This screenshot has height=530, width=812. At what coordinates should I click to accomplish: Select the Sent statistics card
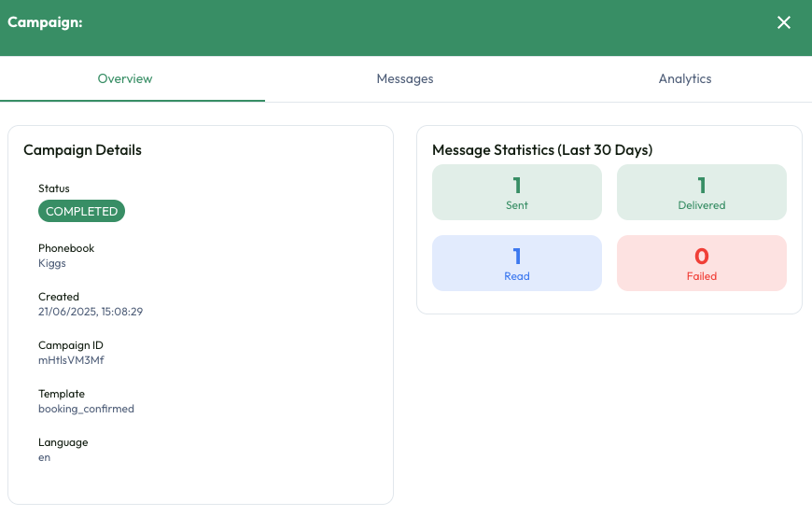point(517,192)
